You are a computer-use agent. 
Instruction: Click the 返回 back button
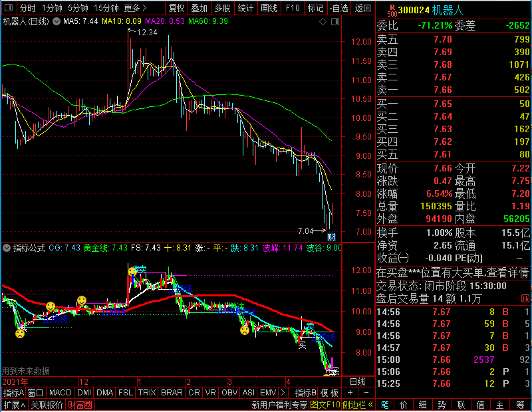[362, 8]
